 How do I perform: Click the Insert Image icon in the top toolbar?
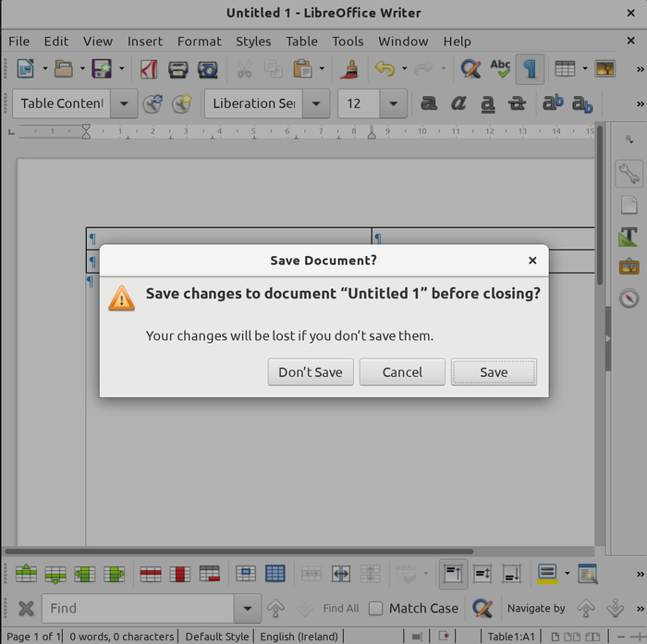click(x=604, y=68)
